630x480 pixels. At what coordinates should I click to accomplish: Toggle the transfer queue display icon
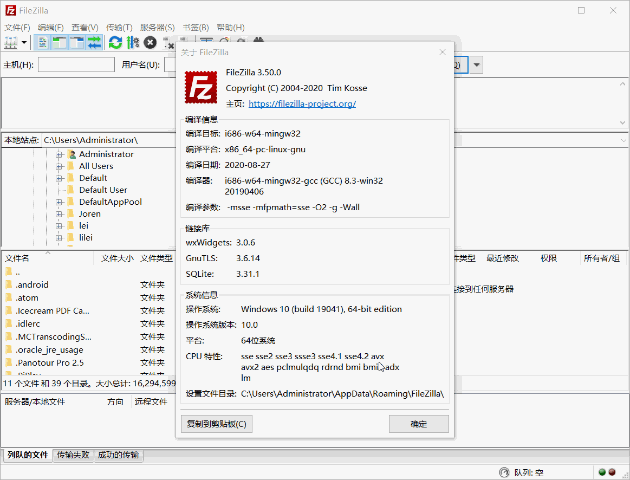point(94,42)
